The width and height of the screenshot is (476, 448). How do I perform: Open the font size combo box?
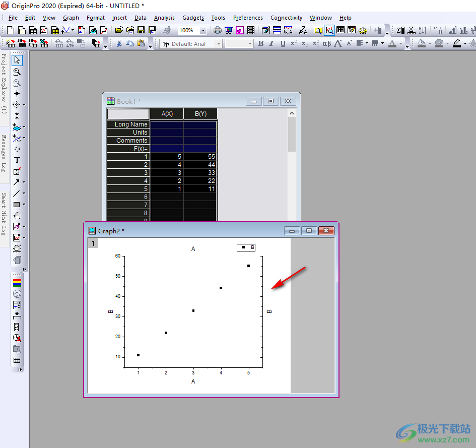[x=239, y=44]
